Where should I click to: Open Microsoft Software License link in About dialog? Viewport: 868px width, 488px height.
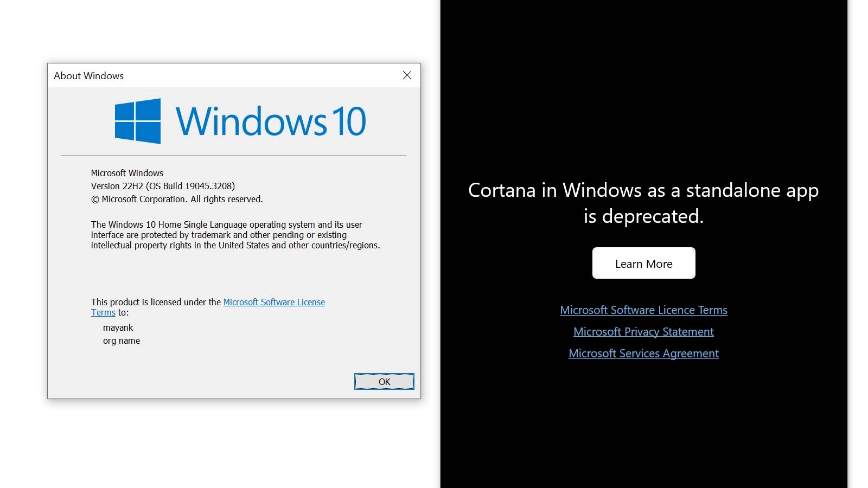tap(274, 302)
